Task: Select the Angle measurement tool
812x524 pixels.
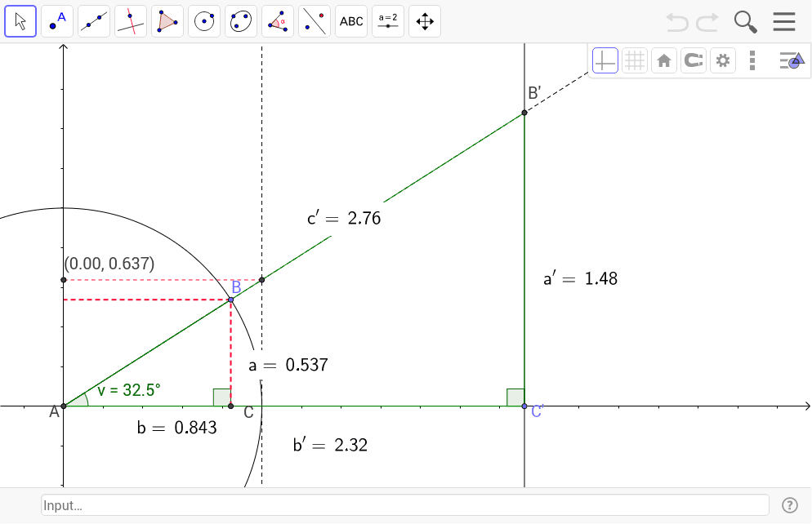Action: 278,21
